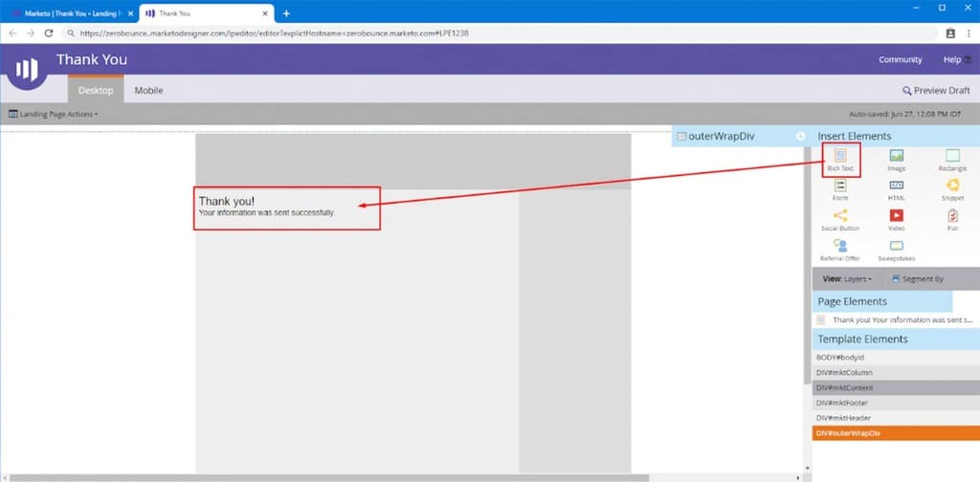Insert a Social Button element
This screenshot has height=482, width=980.
pyautogui.click(x=840, y=220)
